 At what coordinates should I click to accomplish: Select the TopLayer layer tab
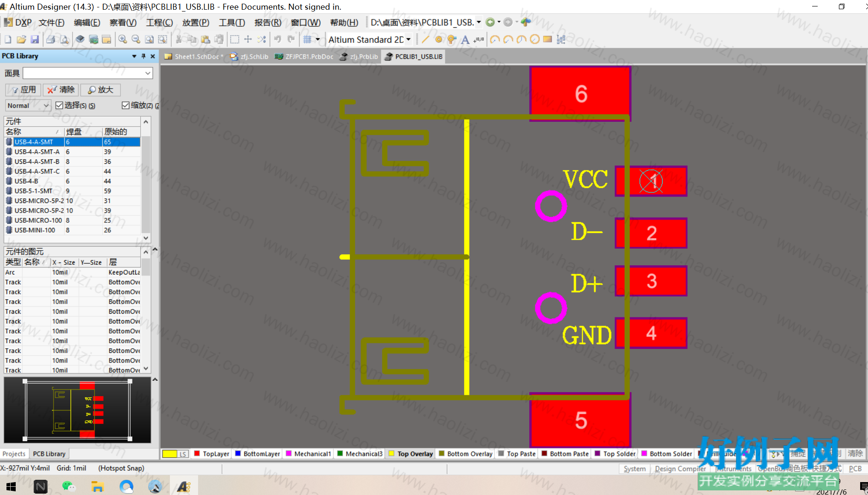coord(212,454)
